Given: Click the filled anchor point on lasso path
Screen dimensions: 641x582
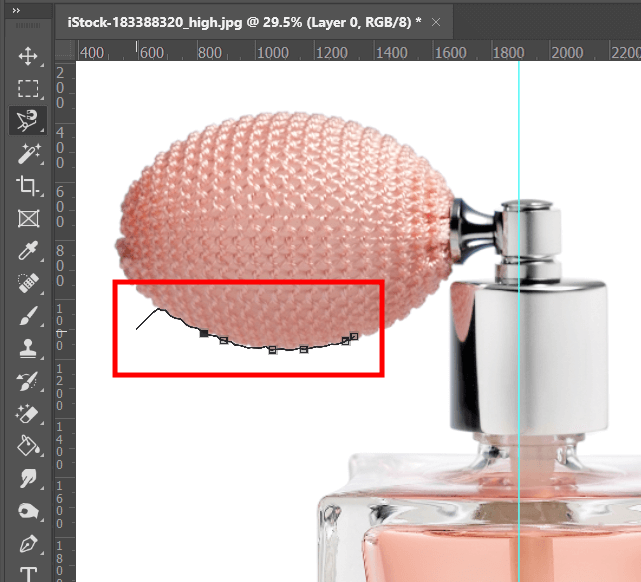Looking at the screenshot, I should point(204,334).
